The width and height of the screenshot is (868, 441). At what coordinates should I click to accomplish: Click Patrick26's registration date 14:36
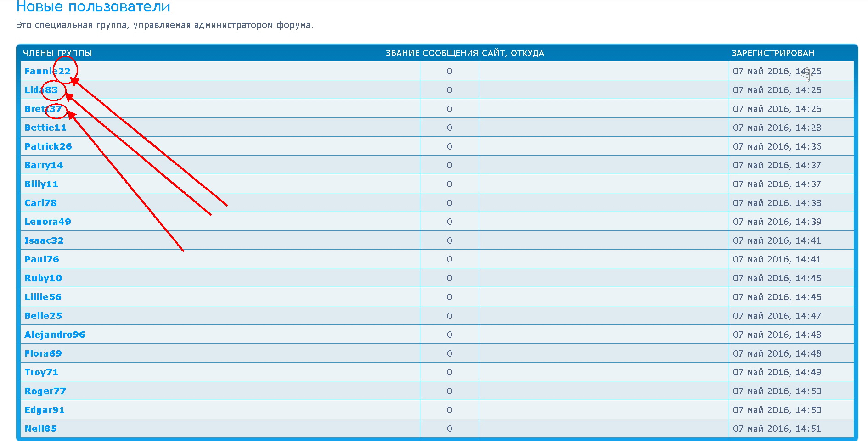(x=777, y=146)
